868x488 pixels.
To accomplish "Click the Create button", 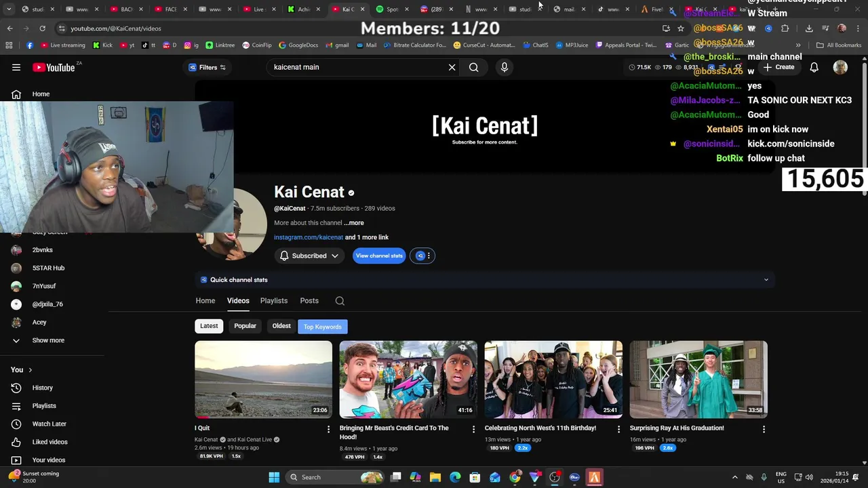I will (x=778, y=67).
